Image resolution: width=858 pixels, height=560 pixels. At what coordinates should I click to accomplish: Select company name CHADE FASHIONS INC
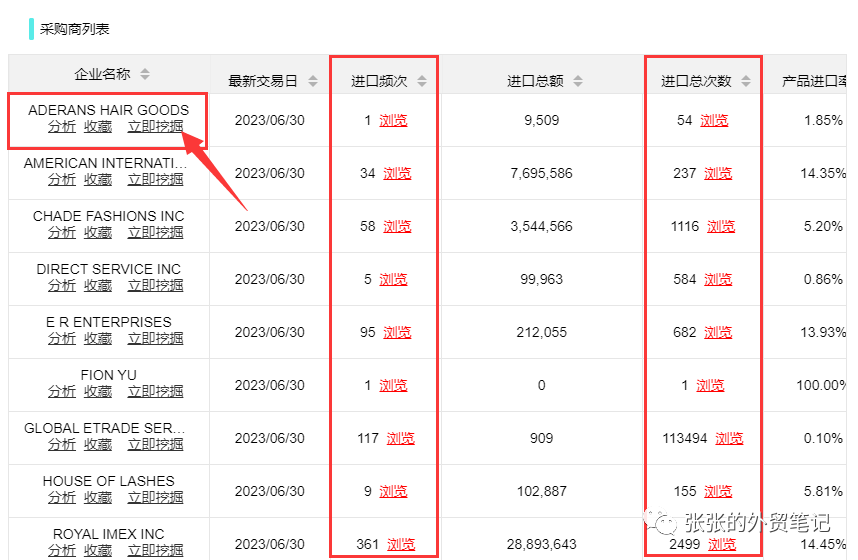[108, 216]
